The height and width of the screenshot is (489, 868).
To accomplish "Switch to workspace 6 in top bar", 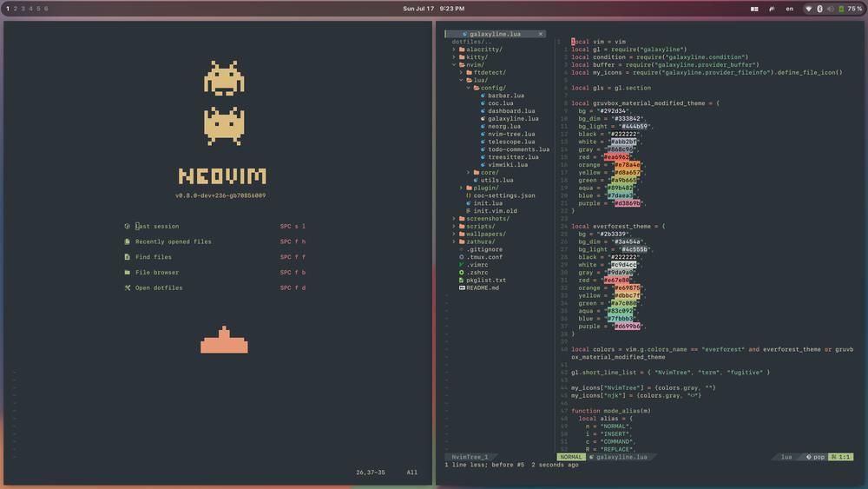I will click(46, 9).
